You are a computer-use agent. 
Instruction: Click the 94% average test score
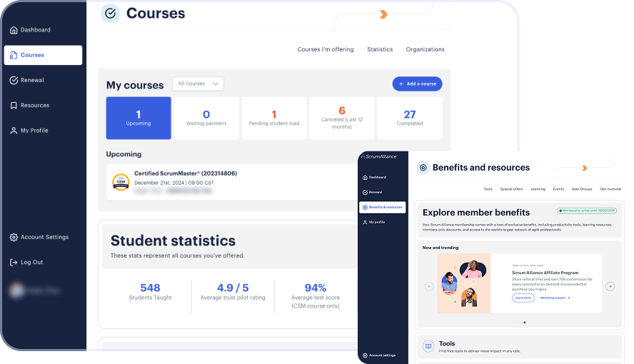(x=316, y=295)
